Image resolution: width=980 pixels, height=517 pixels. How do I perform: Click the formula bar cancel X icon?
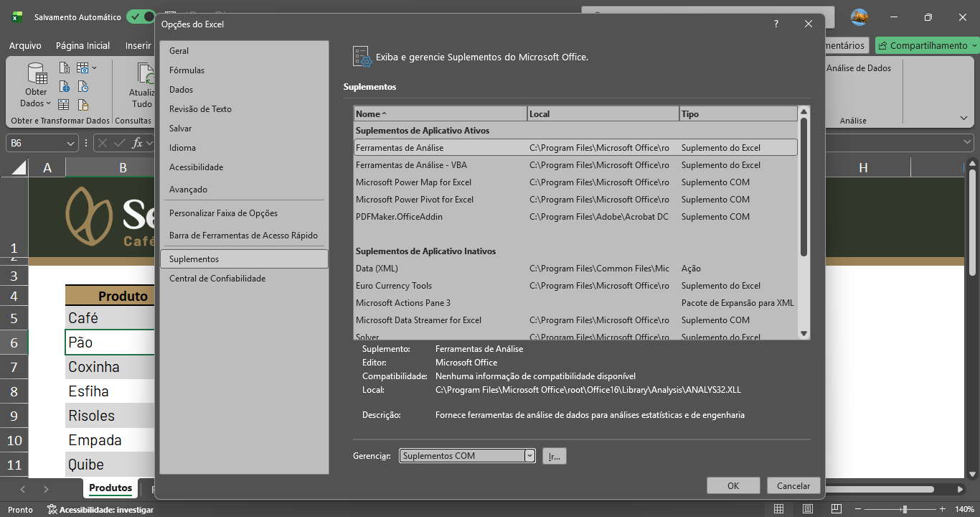(x=103, y=143)
